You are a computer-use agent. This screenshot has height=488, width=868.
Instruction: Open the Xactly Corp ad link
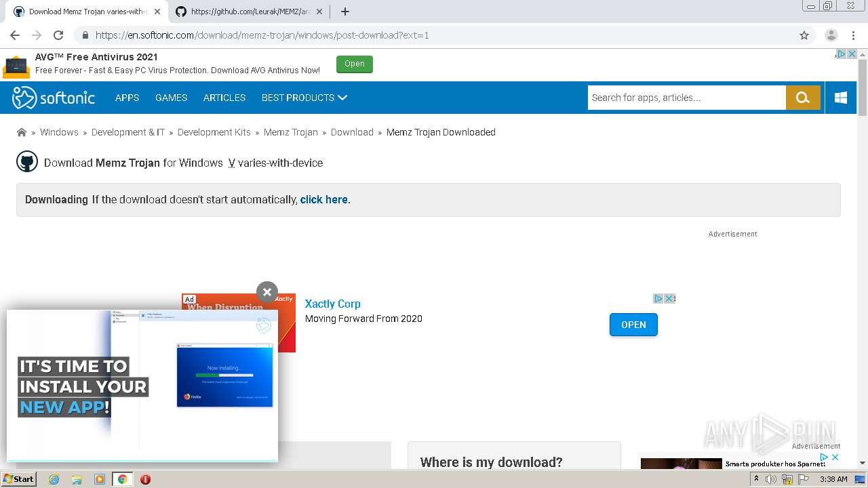point(333,304)
